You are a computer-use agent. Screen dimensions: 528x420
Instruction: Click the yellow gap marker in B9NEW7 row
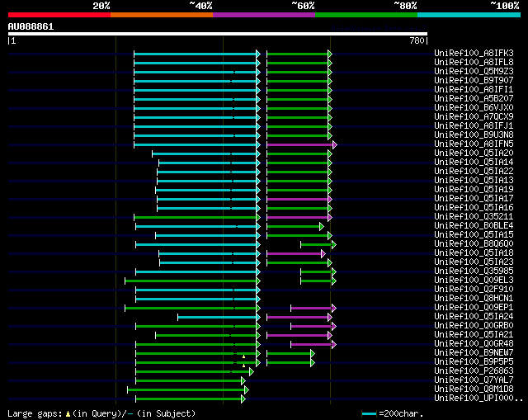pos(243,356)
